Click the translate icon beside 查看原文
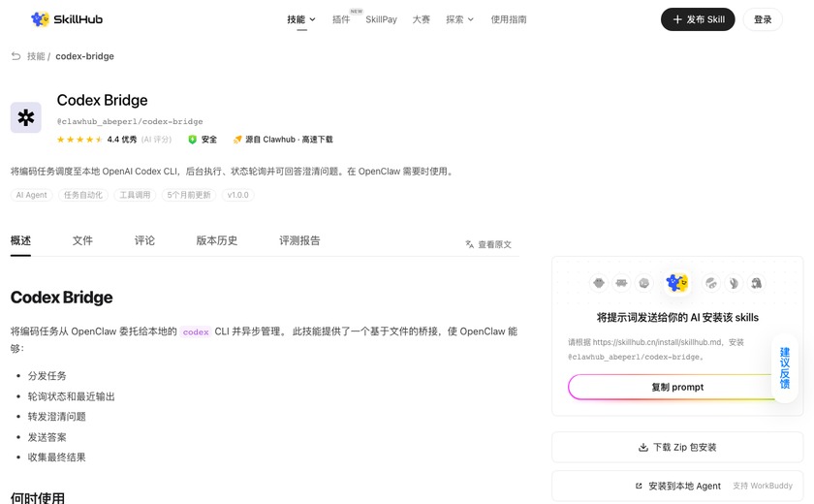This screenshot has width=814, height=504. [x=469, y=244]
